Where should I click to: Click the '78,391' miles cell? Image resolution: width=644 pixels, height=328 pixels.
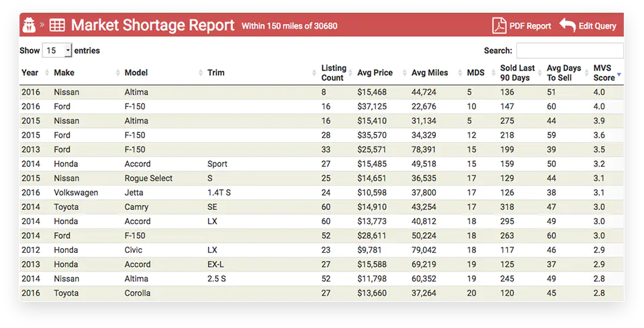coord(424,150)
